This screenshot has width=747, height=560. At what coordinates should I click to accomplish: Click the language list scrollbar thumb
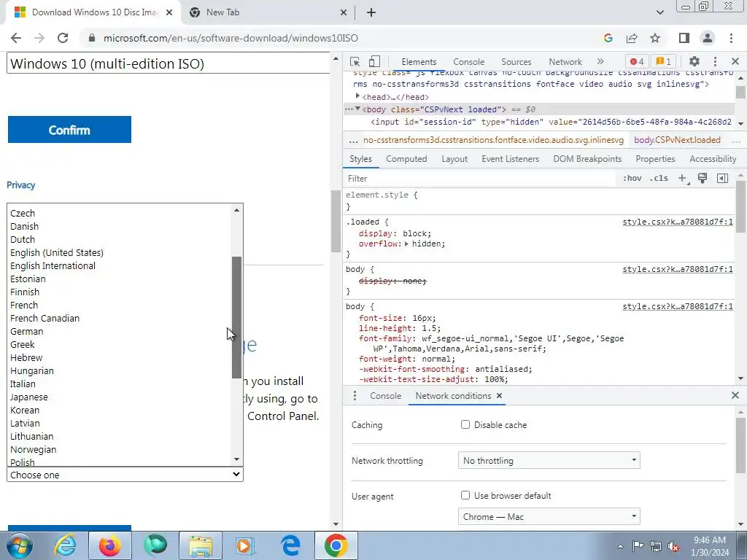click(x=237, y=317)
